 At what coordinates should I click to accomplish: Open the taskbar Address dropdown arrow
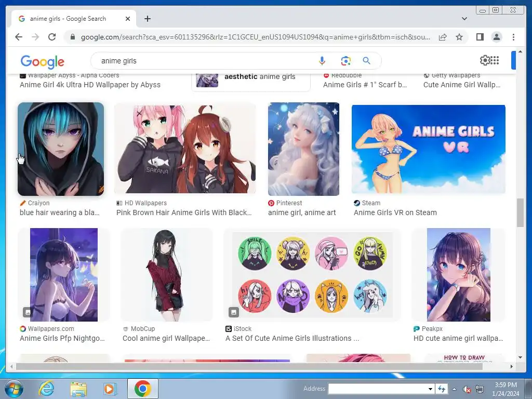(430, 389)
